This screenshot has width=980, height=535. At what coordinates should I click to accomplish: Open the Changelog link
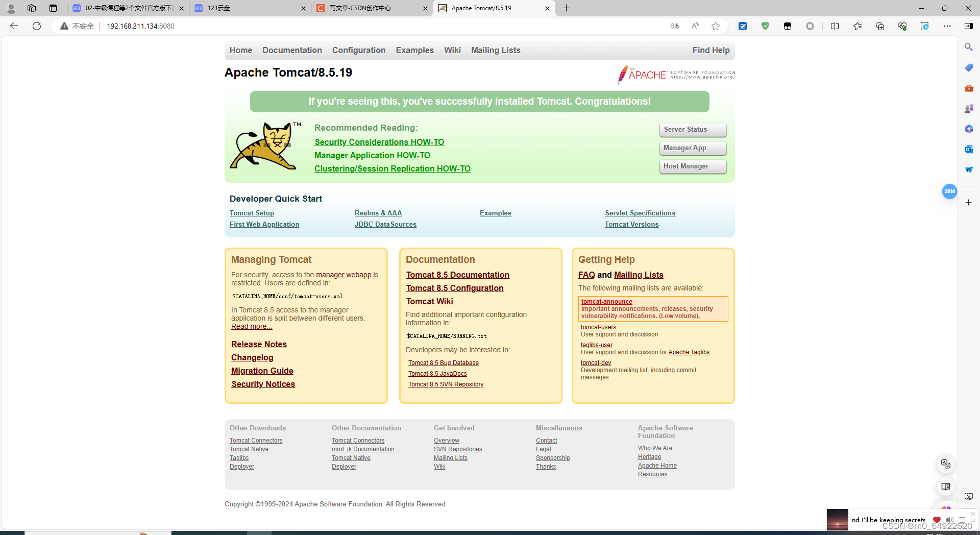(x=252, y=357)
